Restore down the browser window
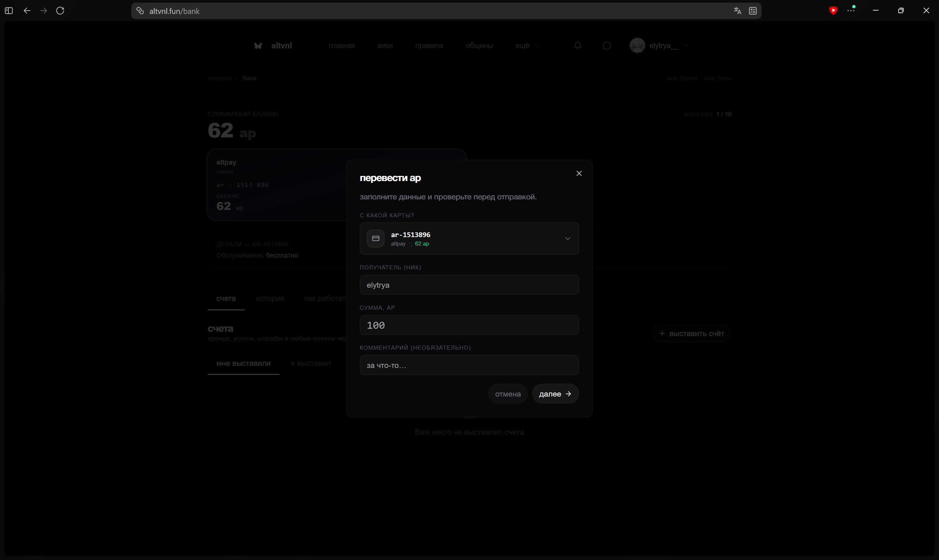 pyautogui.click(x=900, y=11)
